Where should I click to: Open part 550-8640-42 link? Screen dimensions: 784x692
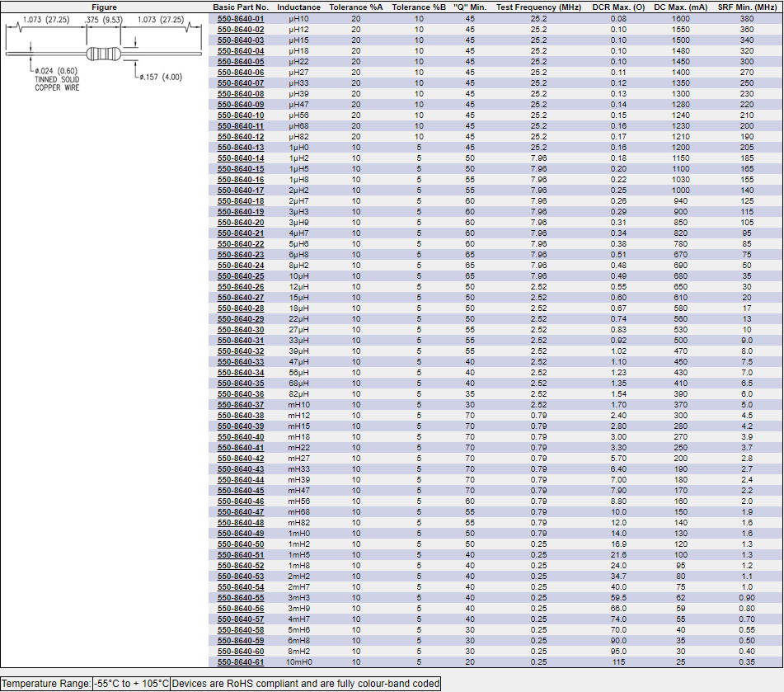tap(241, 458)
